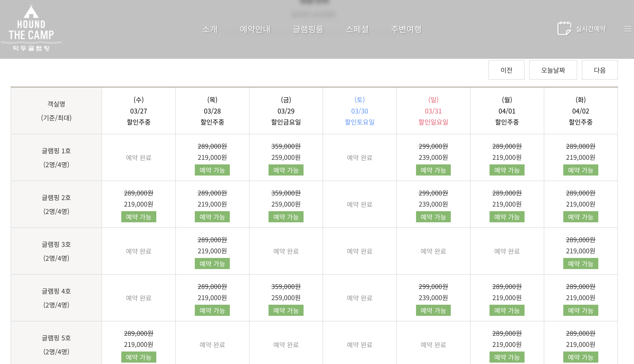Click the 오늘날짜 button
This screenshot has width=634, height=364.
click(x=553, y=70)
